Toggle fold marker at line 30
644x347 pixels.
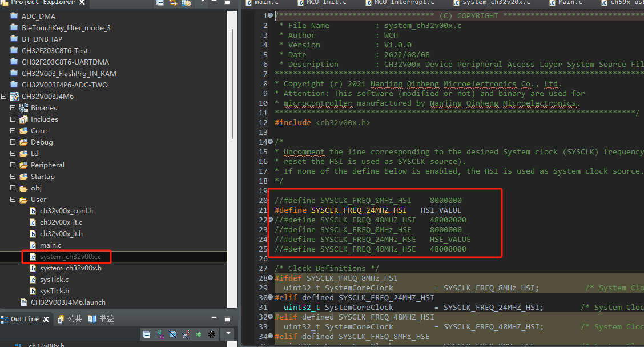coord(270,297)
